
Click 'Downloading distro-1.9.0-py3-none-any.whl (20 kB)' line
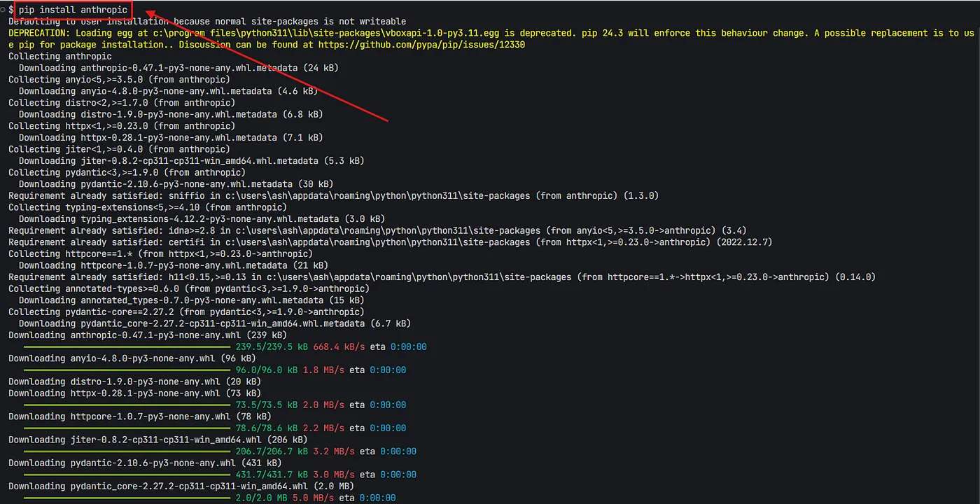pos(134,381)
